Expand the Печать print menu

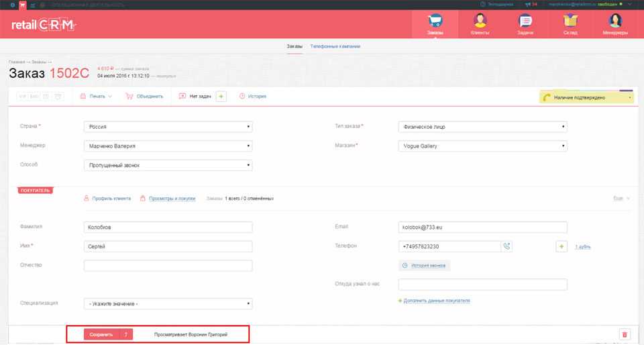click(x=96, y=96)
